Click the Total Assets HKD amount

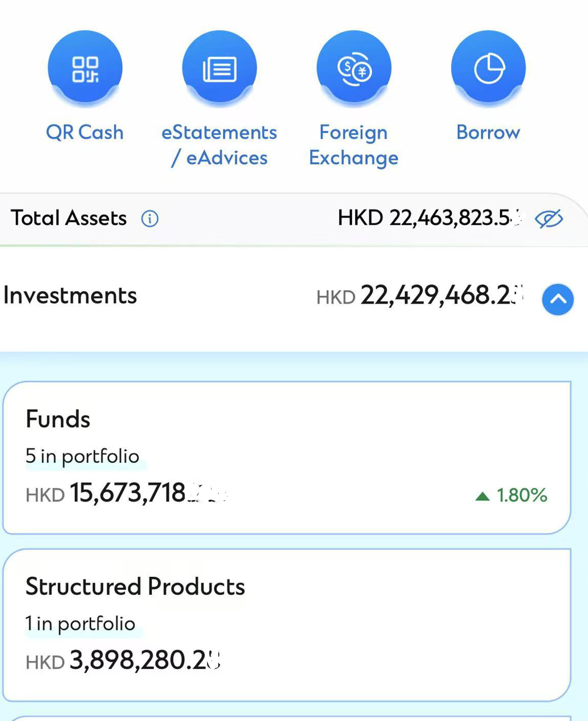click(x=430, y=218)
